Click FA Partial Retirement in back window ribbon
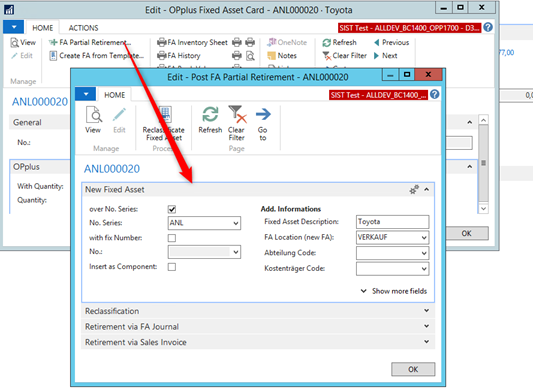Viewport: 533px width, 390px height. click(x=90, y=43)
